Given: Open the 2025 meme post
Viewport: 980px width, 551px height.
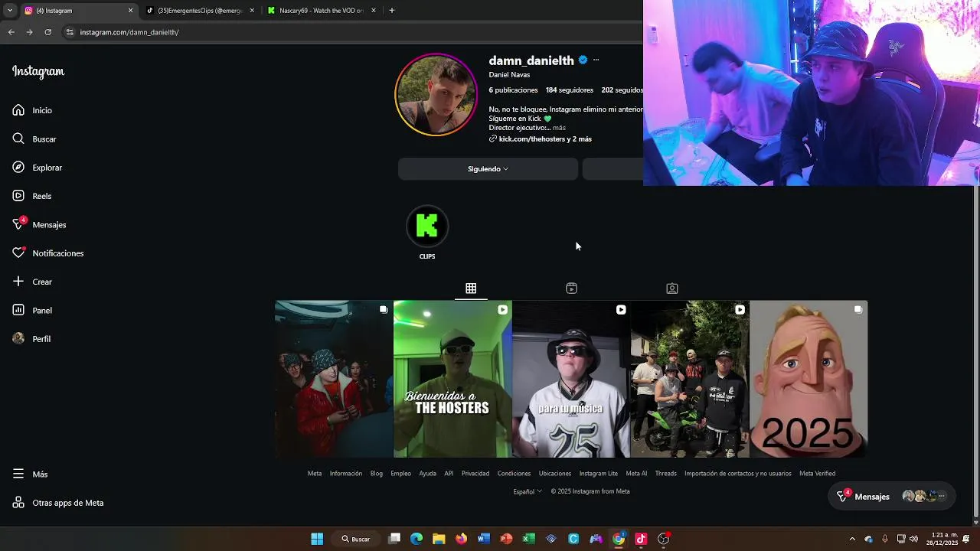Looking at the screenshot, I should coord(808,379).
